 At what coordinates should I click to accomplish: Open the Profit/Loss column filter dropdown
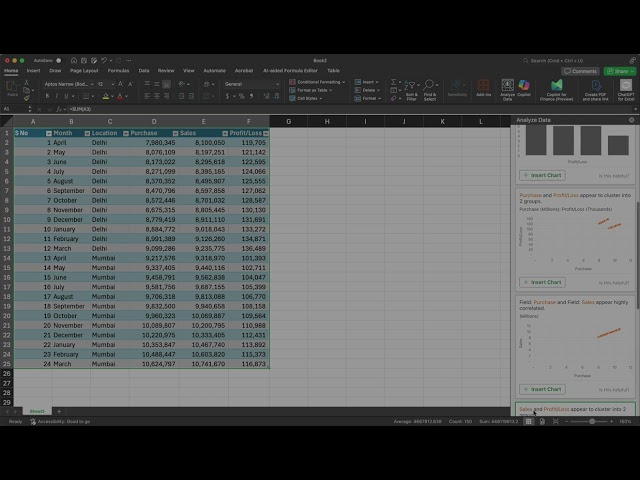tap(266, 133)
